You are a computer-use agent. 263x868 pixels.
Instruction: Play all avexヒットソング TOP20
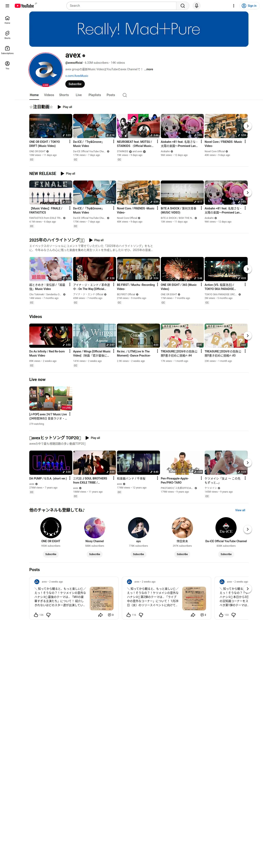(93, 438)
